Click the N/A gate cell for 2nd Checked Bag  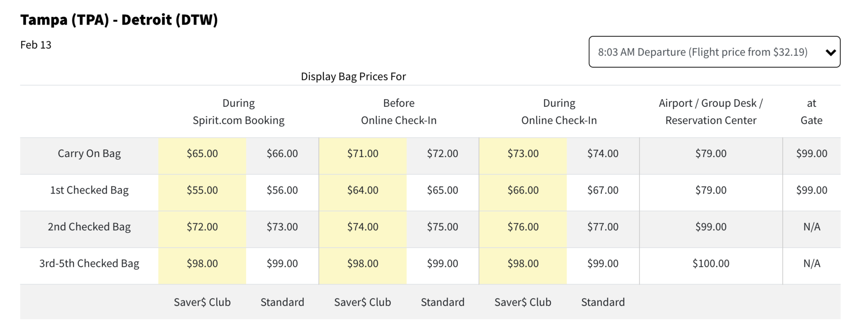pyautogui.click(x=811, y=227)
